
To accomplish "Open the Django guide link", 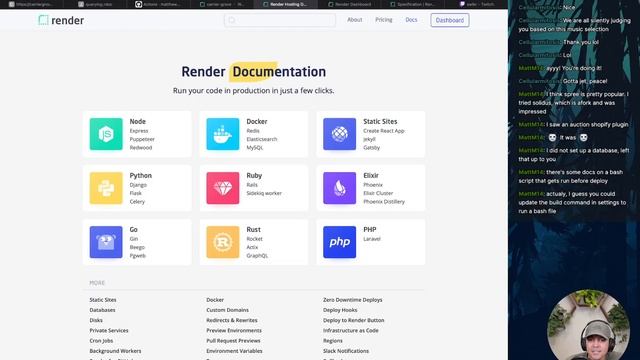I will 138,185.
